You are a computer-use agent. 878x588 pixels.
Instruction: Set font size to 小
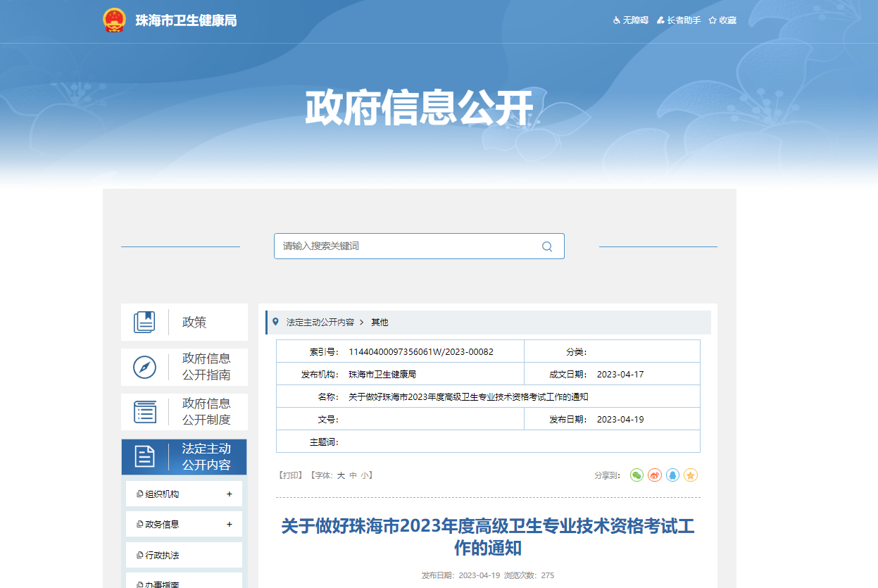click(x=365, y=475)
